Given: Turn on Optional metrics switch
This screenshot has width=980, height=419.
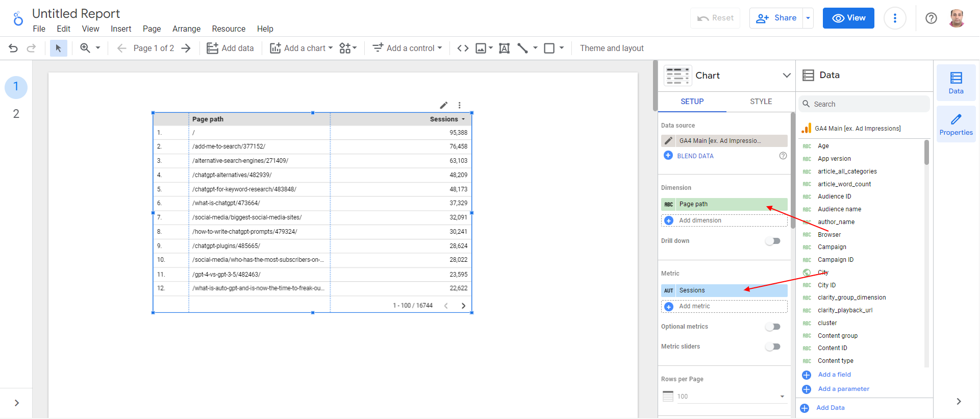Looking at the screenshot, I should [773, 327].
